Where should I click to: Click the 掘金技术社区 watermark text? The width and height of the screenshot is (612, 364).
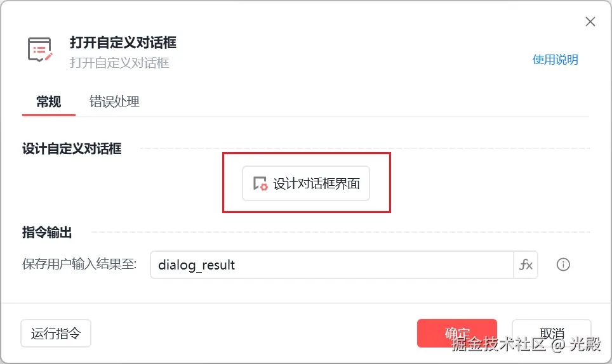[498, 344]
